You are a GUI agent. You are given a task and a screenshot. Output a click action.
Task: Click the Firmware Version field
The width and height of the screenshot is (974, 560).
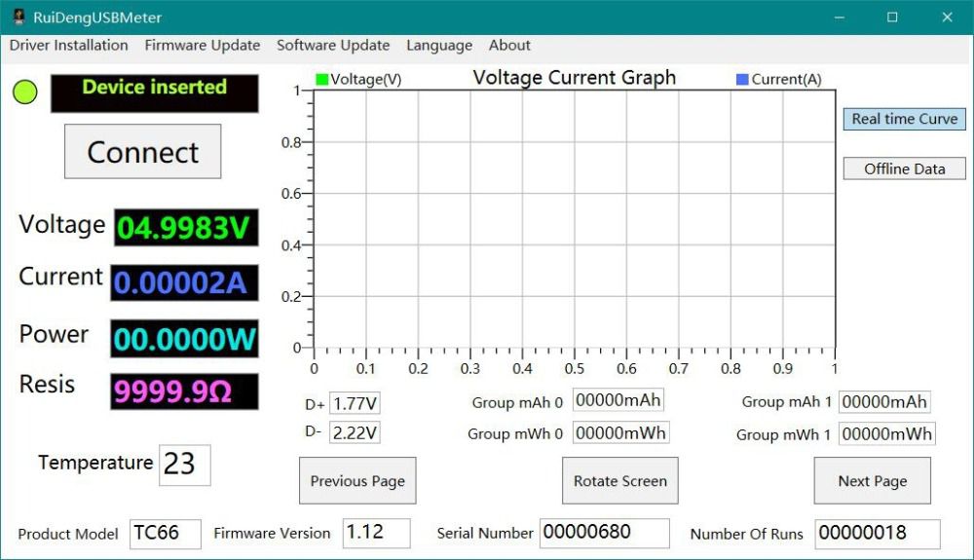pyautogui.click(x=376, y=533)
